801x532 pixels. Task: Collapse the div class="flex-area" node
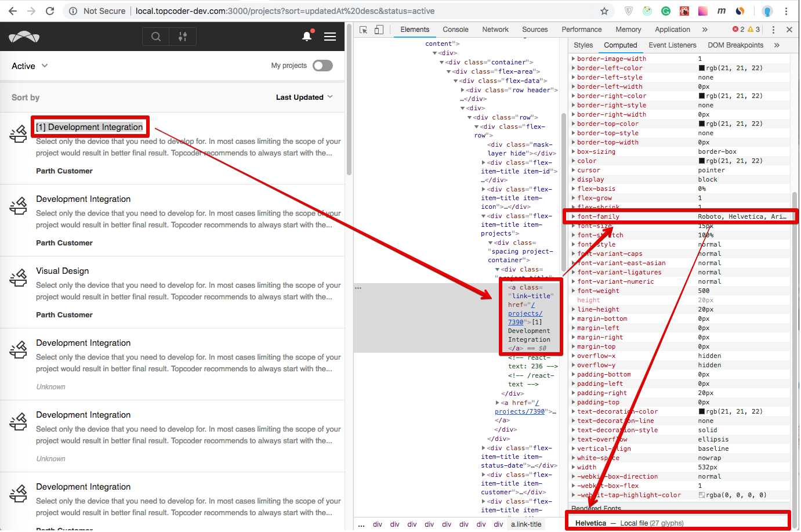pyautogui.click(x=448, y=71)
